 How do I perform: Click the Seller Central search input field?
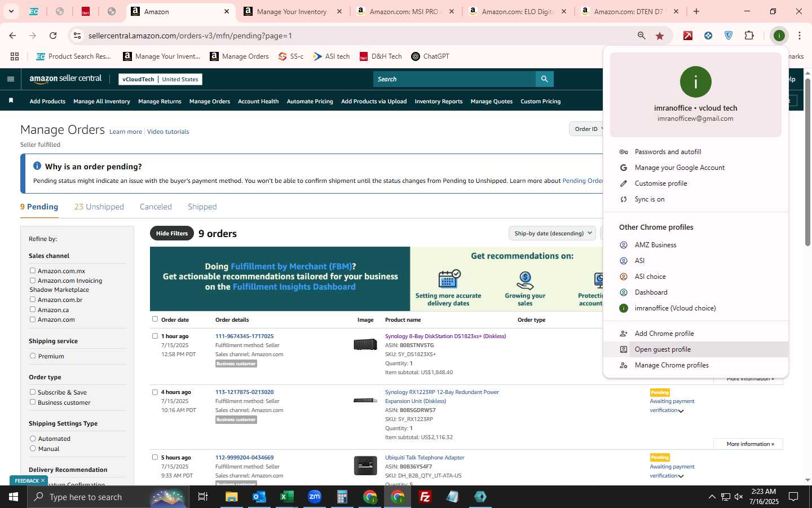[454, 79]
